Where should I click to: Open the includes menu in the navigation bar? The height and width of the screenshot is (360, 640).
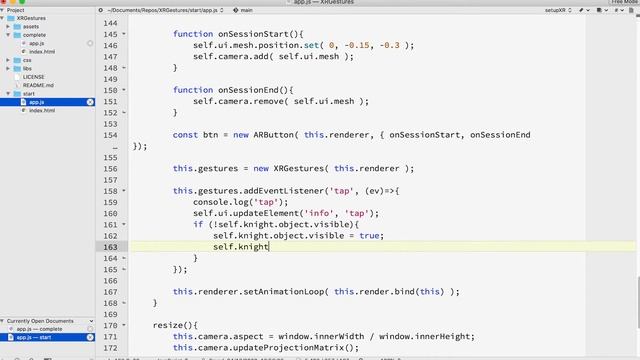tap(602, 10)
